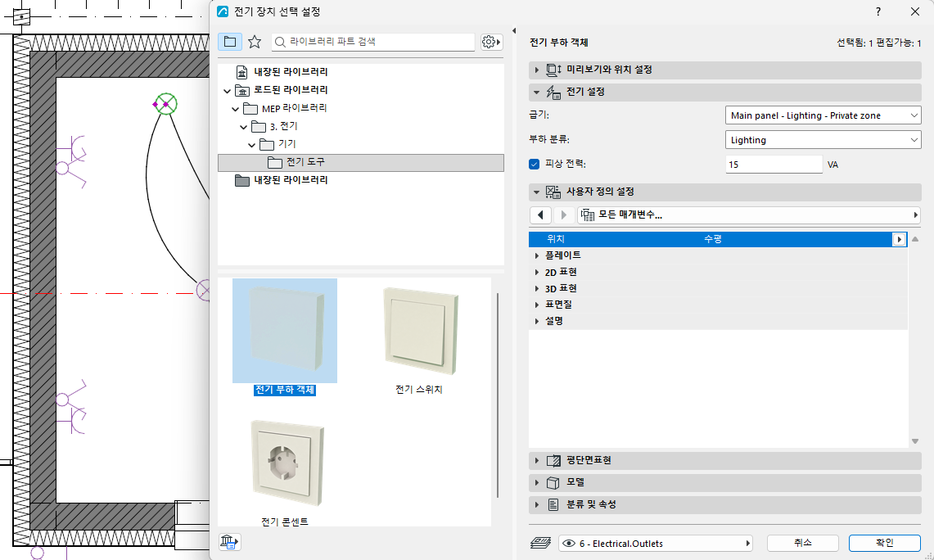This screenshot has width=934, height=560.
Task: Open the 급기 Main panel dropdown
Action: (x=823, y=115)
